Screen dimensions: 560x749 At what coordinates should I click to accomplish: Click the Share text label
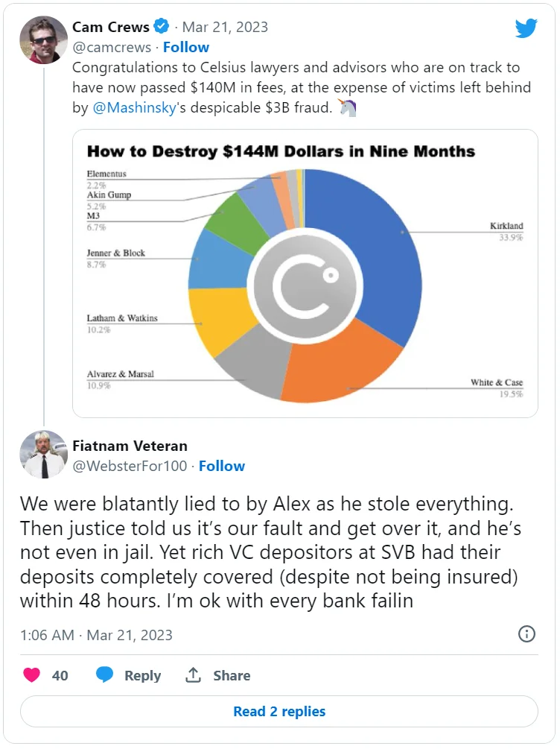[232, 675]
